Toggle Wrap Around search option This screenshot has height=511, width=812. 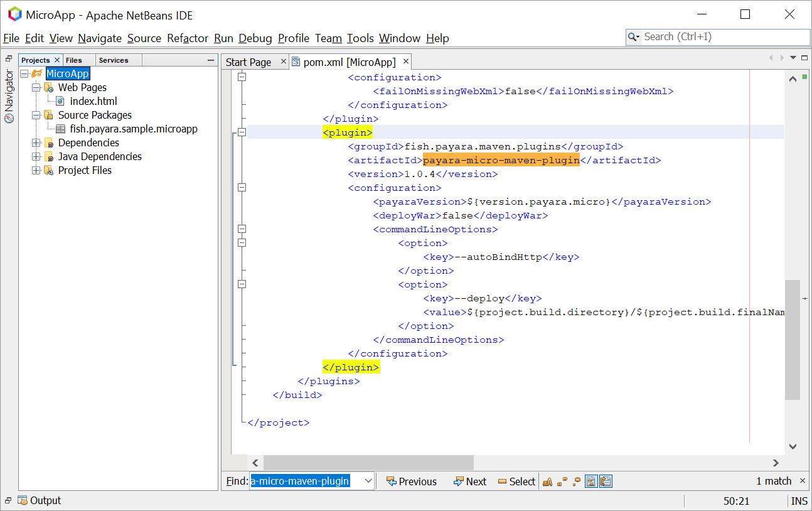click(x=606, y=481)
